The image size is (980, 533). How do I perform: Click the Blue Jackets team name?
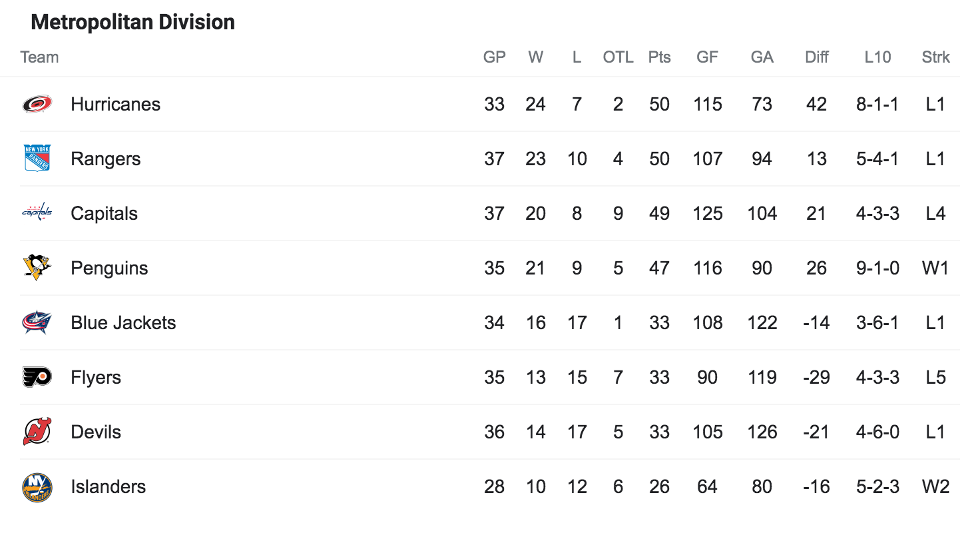(124, 323)
